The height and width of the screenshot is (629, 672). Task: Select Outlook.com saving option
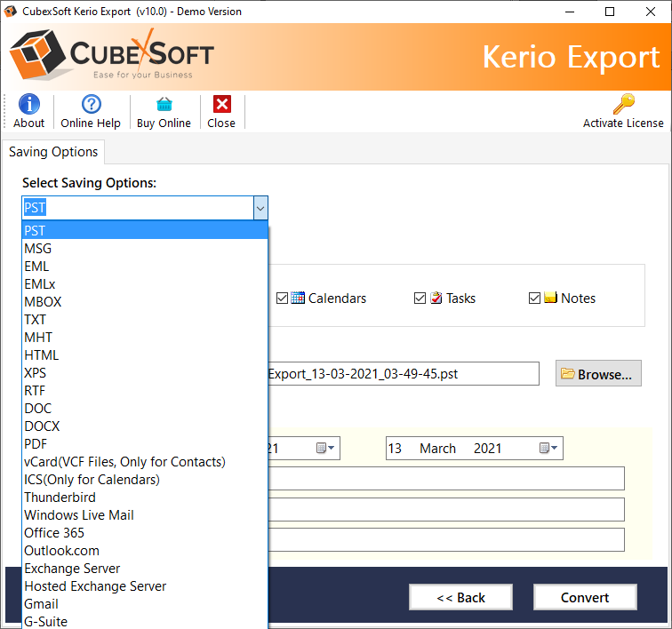(x=145, y=551)
